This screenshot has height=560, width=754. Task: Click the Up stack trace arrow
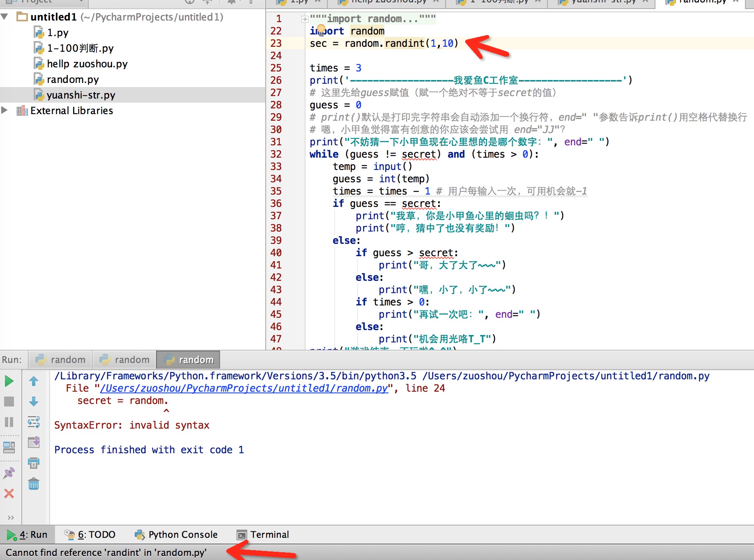click(x=34, y=381)
